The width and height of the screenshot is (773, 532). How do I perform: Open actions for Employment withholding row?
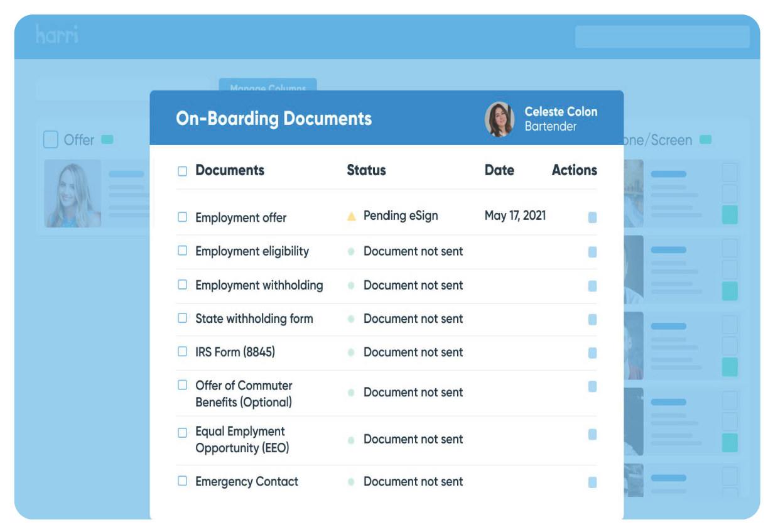tap(592, 286)
